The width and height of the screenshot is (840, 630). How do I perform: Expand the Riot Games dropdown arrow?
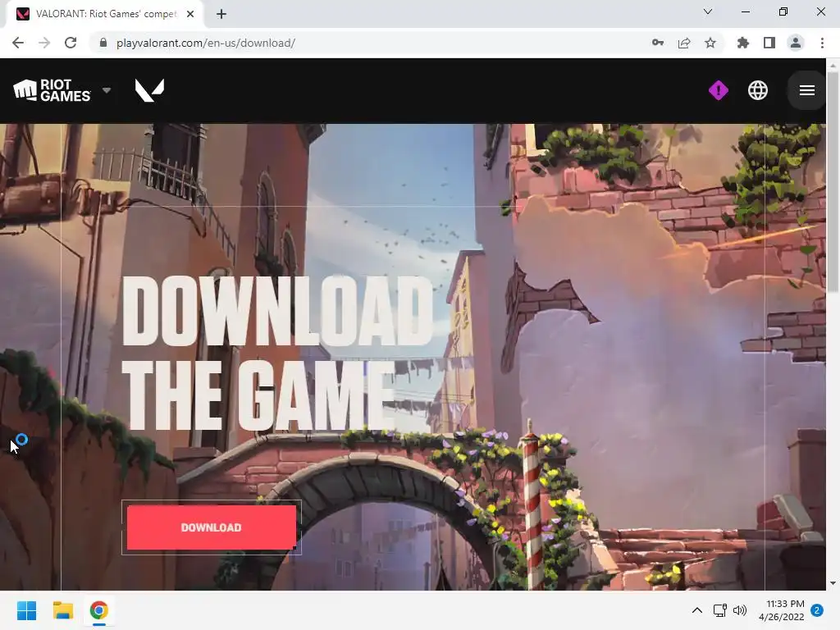(107, 90)
